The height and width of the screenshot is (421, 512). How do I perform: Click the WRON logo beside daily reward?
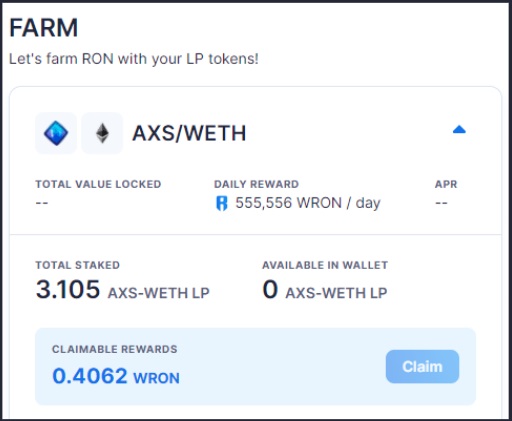222,203
